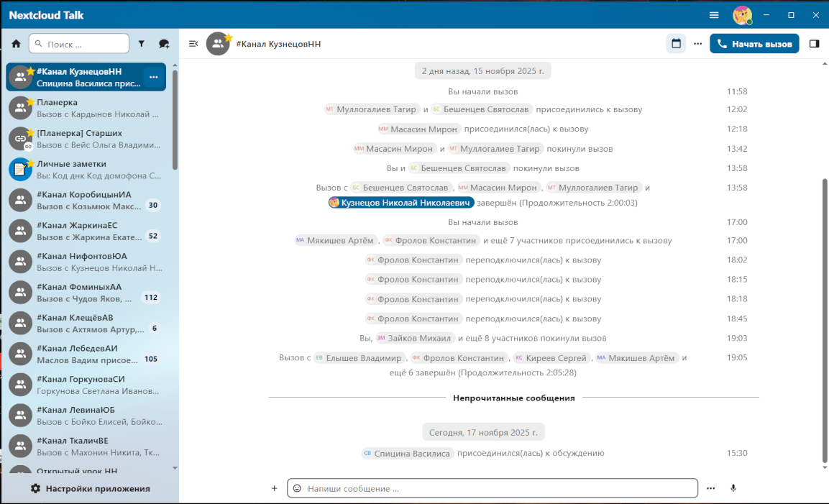829x504 pixels.
Task: Create a new conversation via chat-plus icon
Action: click(x=164, y=43)
